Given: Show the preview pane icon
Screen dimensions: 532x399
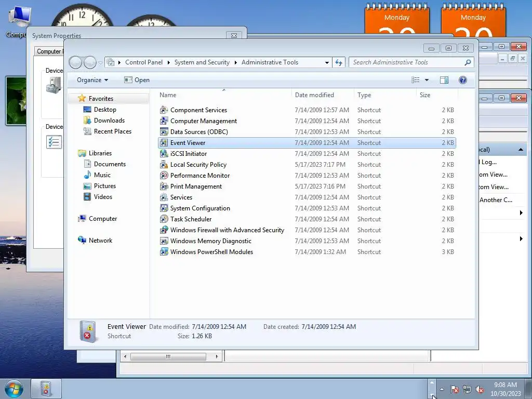Looking at the screenshot, I should pyautogui.click(x=444, y=79).
